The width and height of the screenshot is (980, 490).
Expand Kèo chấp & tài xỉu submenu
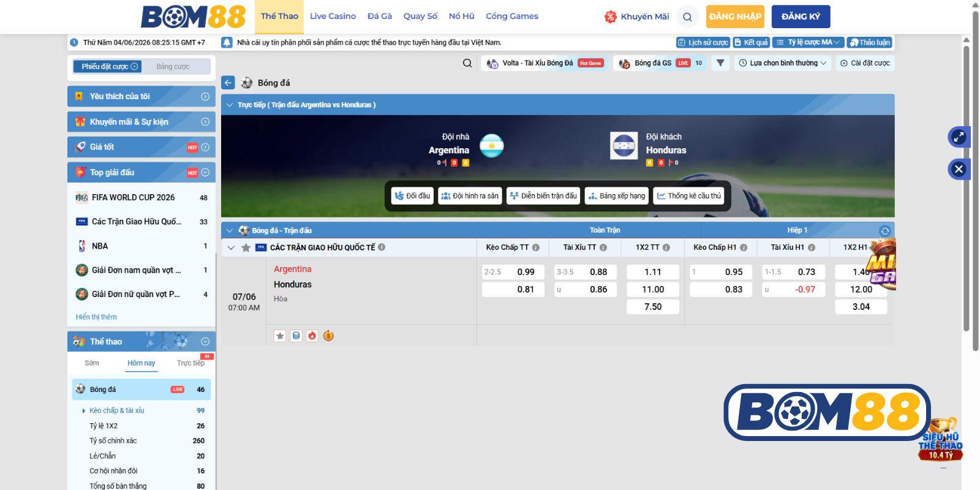click(x=116, y=410)
